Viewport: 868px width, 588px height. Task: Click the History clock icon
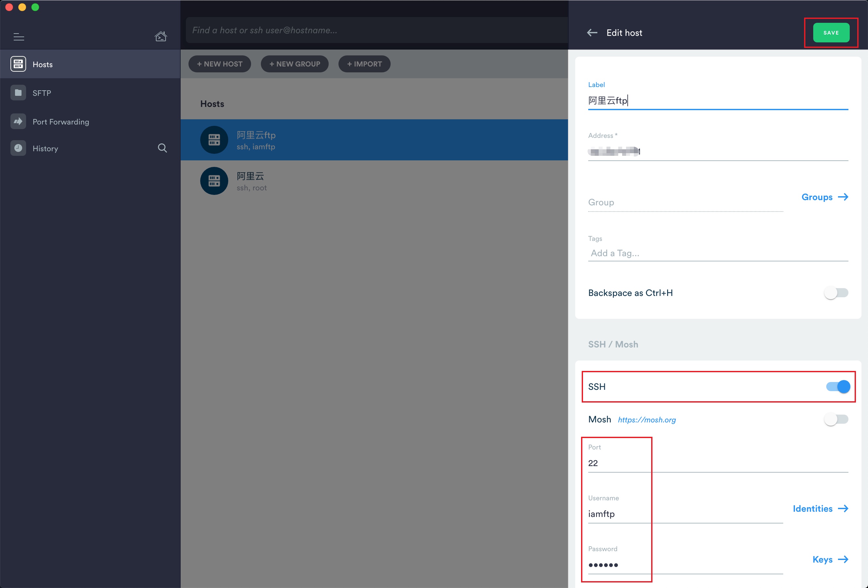coord(18,148)
